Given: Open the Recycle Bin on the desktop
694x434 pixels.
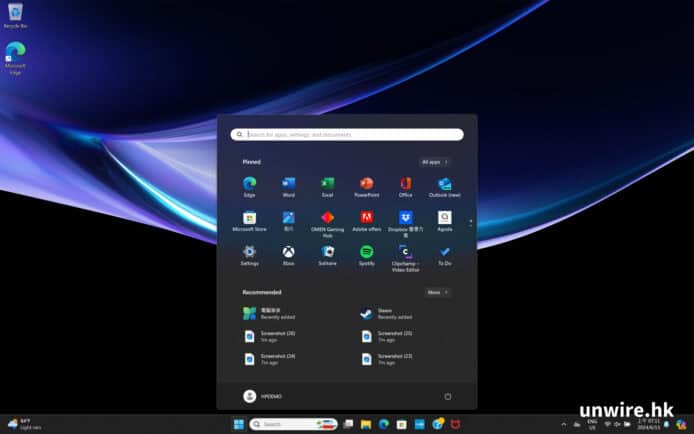Looking at the screenshot, I should [x=15, y=16].
